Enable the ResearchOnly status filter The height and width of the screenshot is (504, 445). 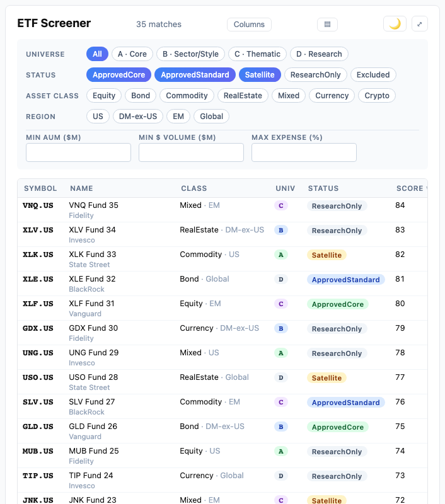click(x=315, y=75)
